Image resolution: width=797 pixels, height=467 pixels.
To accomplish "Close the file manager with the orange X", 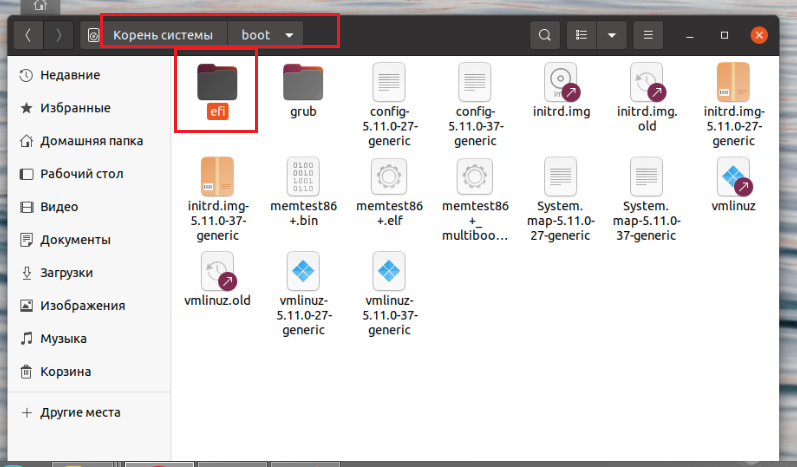I will click(759, 35).
